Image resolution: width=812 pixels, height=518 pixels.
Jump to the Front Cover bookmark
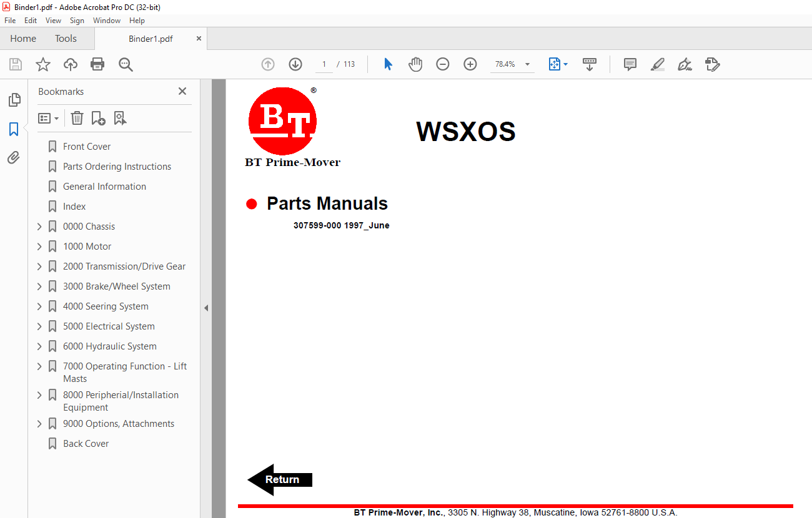point(87,147)
